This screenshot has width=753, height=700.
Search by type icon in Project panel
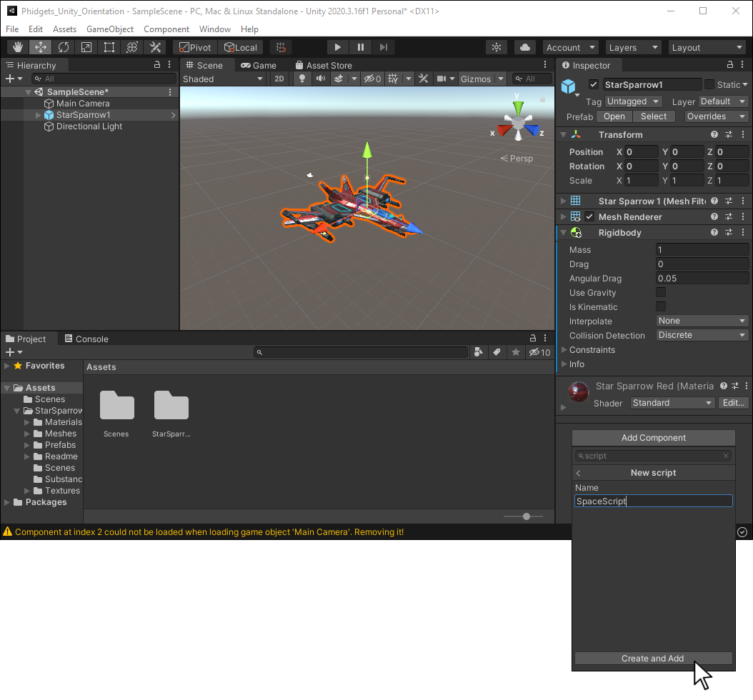coord(479,352)
